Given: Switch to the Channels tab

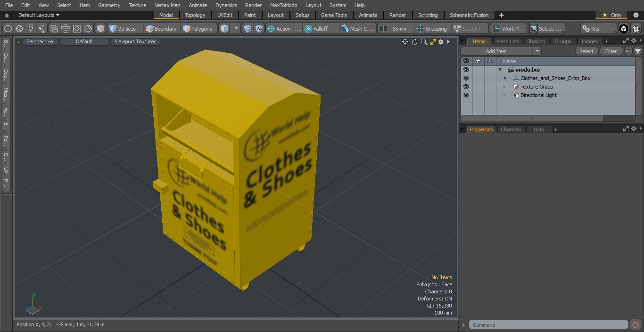Looking at the screenshot, I should (x=511, y=130).
